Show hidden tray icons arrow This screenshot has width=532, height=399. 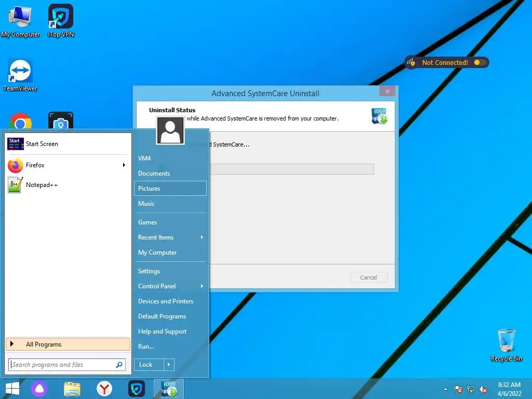click(445, 390)
